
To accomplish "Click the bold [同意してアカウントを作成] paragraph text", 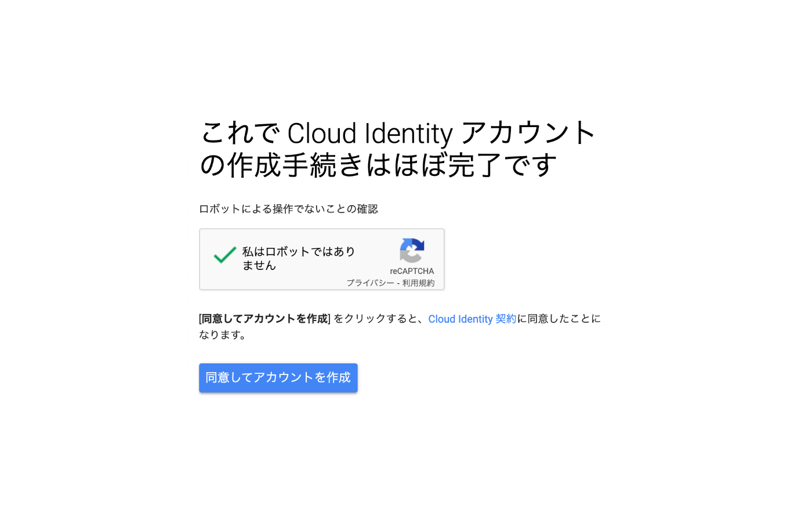I will click(264, 319).
